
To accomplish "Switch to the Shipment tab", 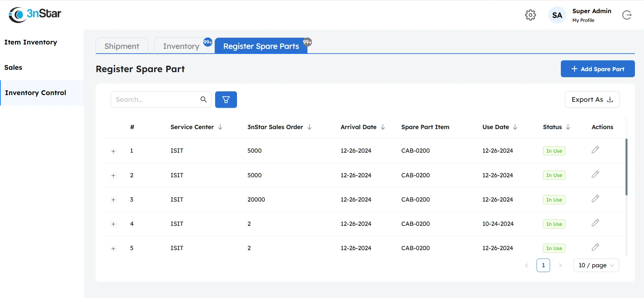I will click(x=122, y=46).
